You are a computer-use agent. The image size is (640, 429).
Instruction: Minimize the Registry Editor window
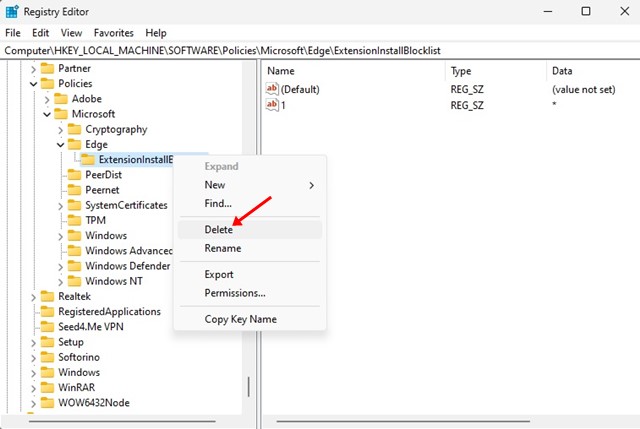point(548,11)
